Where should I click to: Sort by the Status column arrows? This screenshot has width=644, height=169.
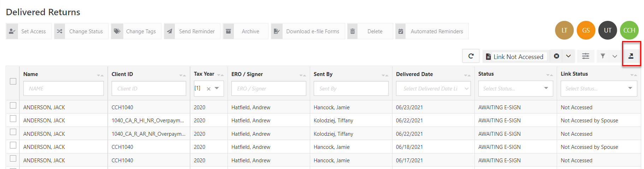pos(550,75)
